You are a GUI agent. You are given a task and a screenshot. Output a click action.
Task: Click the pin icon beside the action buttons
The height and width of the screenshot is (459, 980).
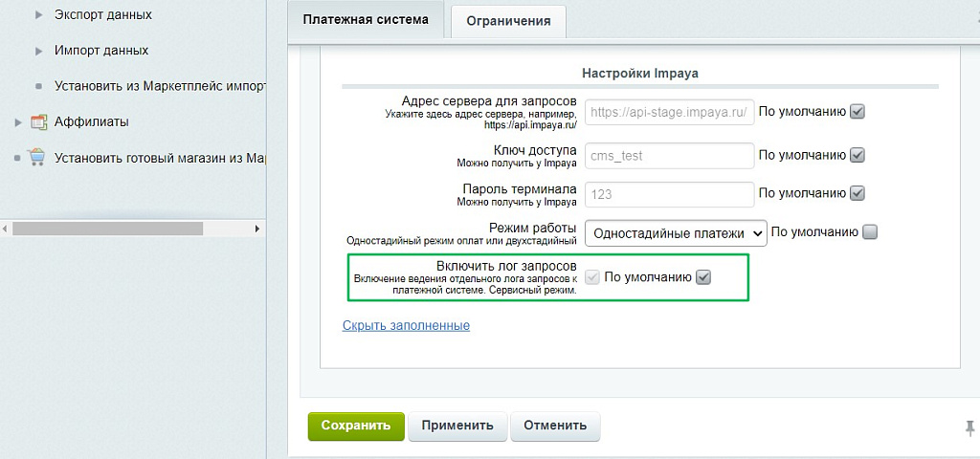tap(969, 427)
